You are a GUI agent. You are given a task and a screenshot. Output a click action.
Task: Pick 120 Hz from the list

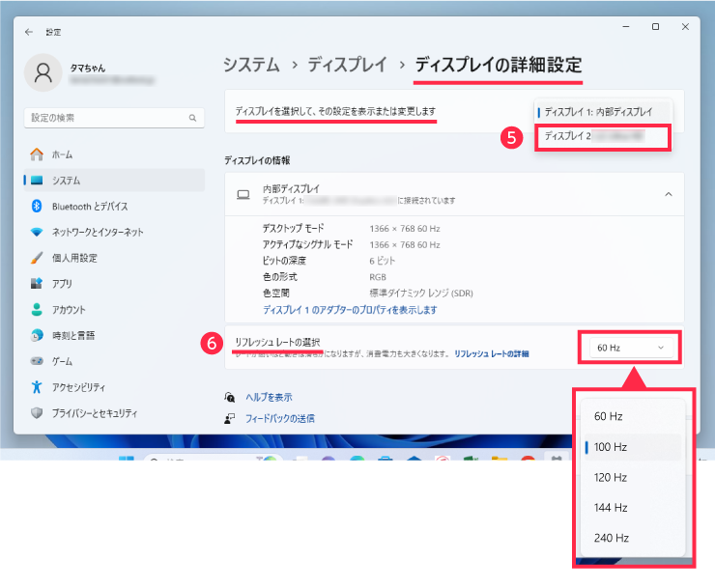611,478
